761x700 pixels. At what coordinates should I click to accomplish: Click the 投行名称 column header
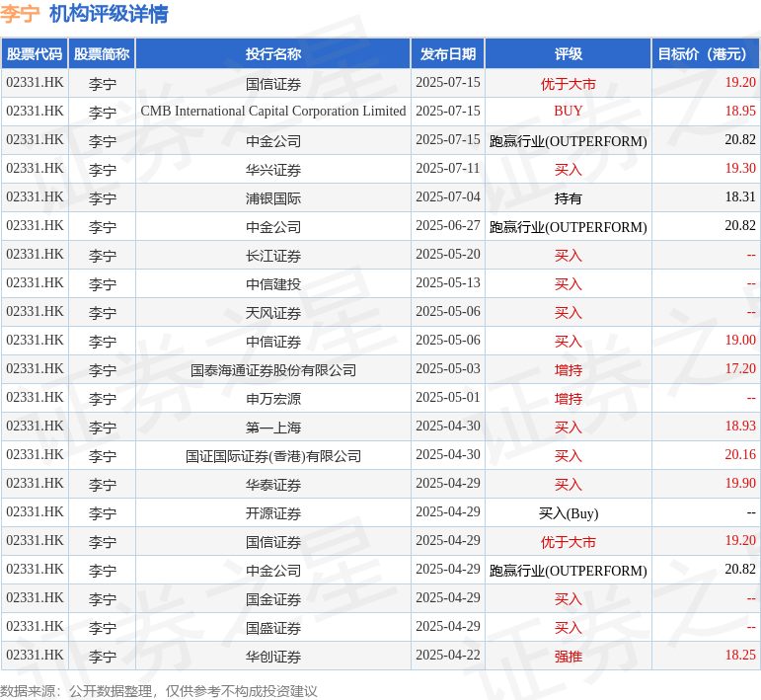click(273, 54)
